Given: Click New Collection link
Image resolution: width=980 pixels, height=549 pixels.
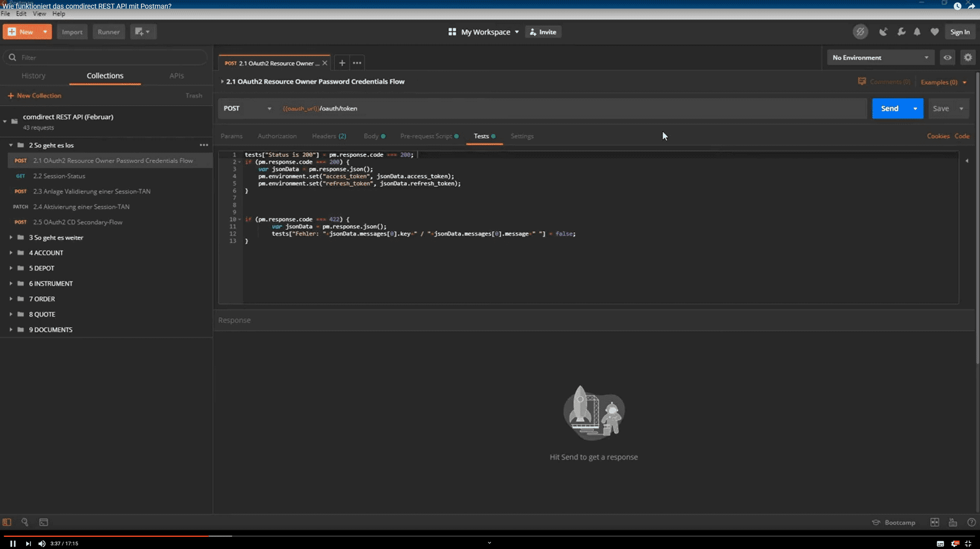Looking at the screenshot, I should 34,96.
